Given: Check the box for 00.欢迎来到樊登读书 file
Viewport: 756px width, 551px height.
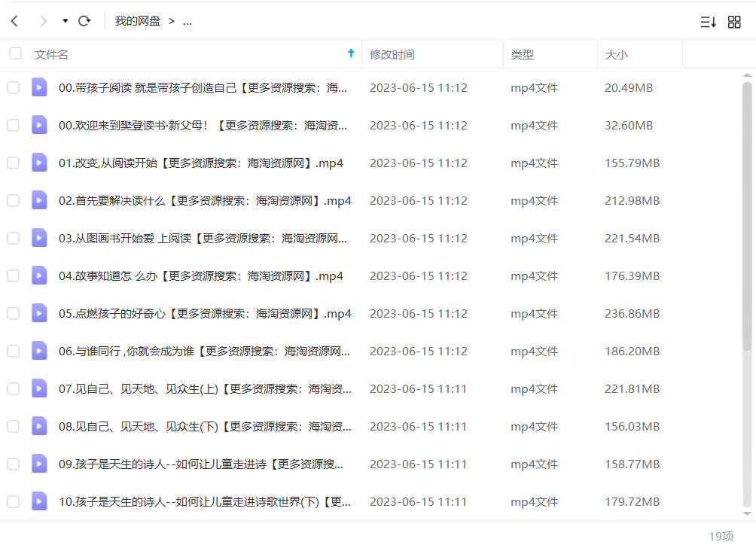Looking at the screenshot, I should coord(13,126).
